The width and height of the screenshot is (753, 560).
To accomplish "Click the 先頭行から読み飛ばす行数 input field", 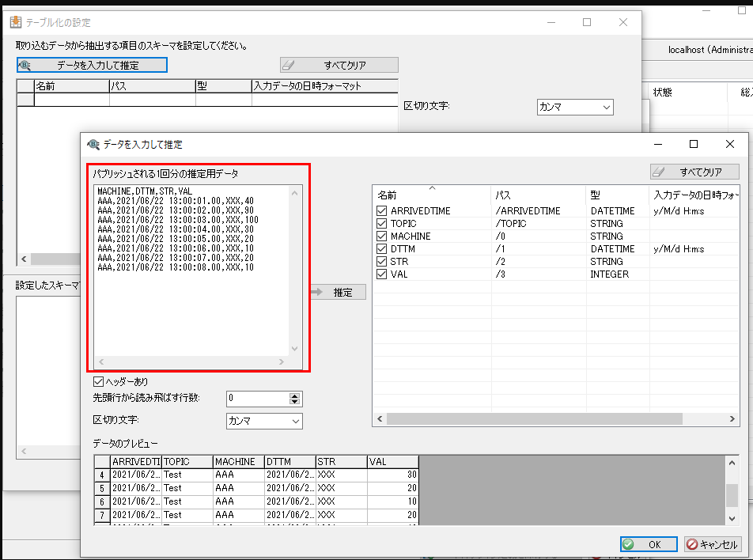I will pos(258,398).
